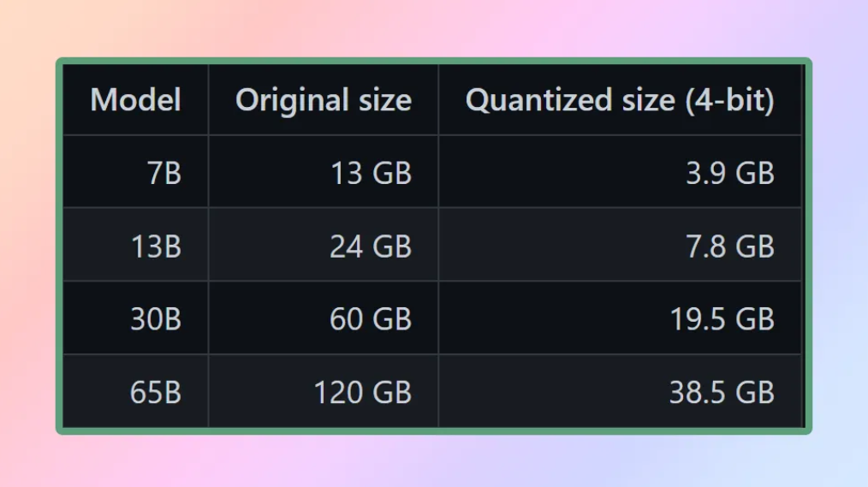Click the word Original in the header
Screen dimensions: 868x487
pos(292,101)
